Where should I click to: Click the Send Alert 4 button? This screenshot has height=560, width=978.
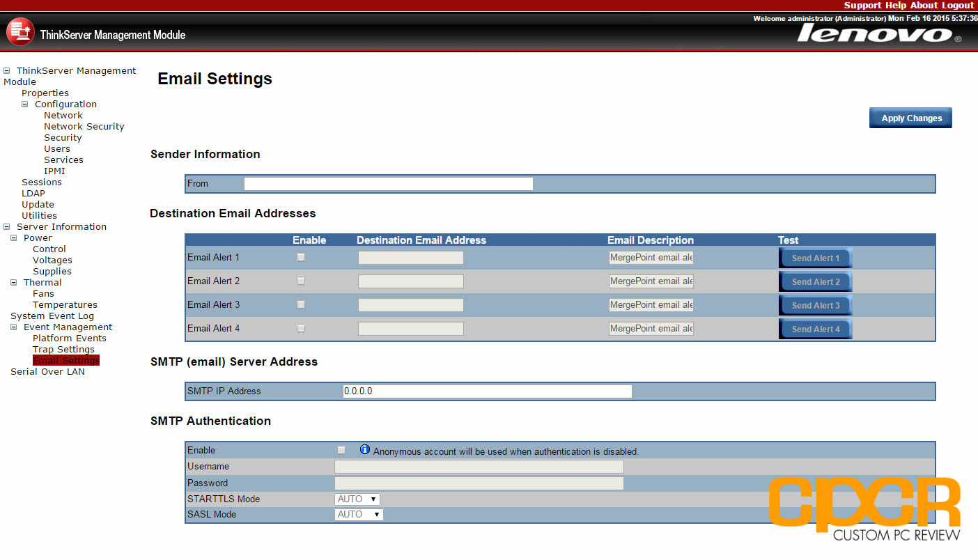(815, 329)
